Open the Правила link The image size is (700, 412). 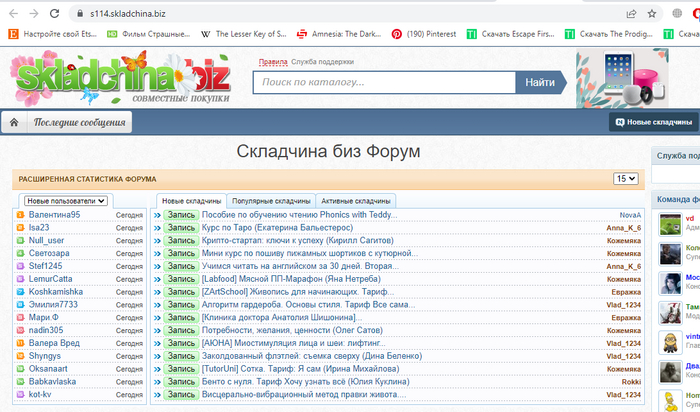(272, 62)
